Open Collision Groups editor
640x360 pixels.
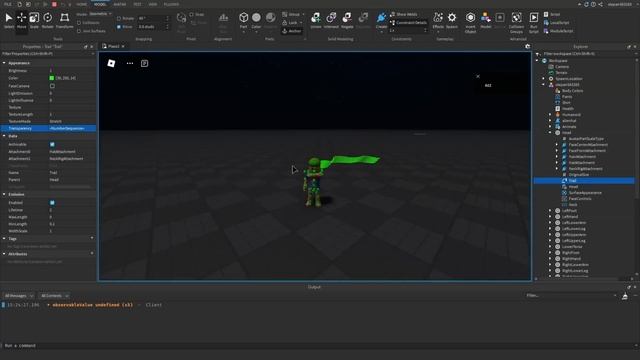516,22
